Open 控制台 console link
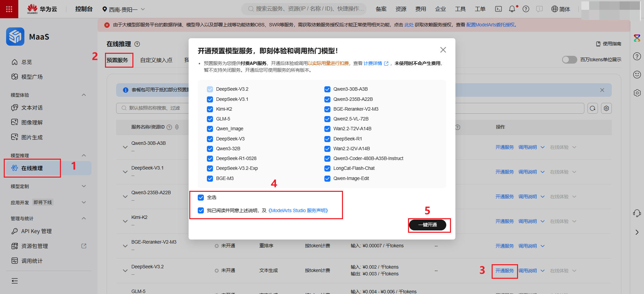Viewport: 644px width, 294px height. [x=84, y=9]
